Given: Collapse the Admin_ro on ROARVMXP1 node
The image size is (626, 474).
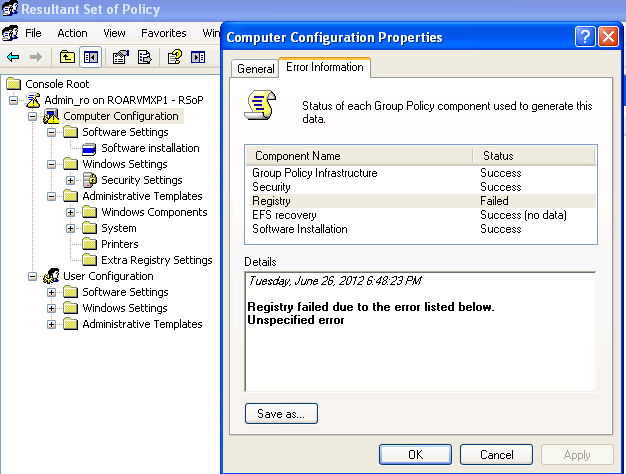Looking at the screenshot, I should (14, 100).
